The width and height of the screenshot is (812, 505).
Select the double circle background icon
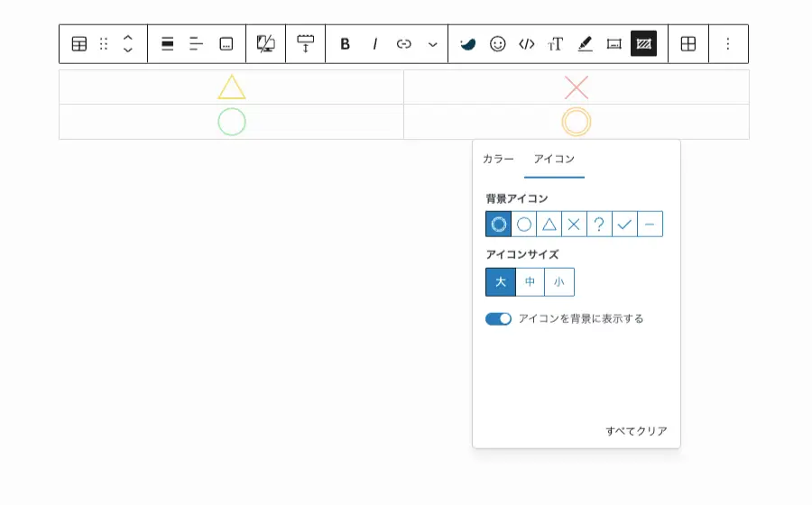(498, 224)
